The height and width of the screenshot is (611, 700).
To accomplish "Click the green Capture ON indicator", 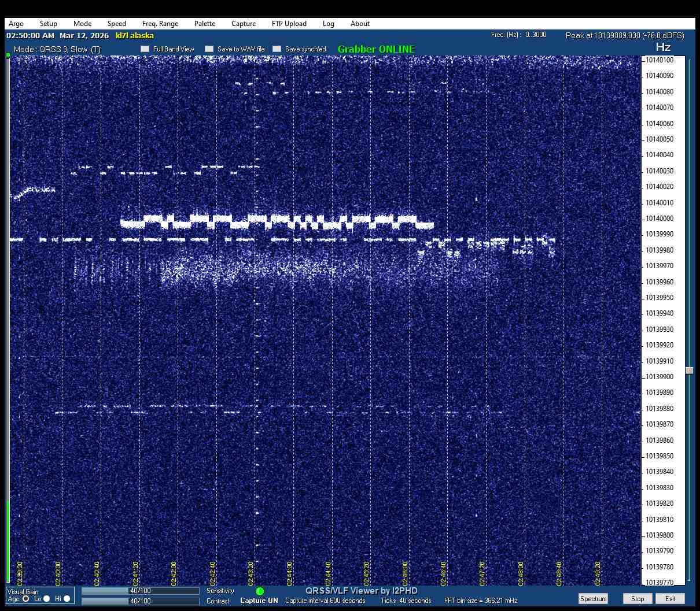I will tap(260, 591).
